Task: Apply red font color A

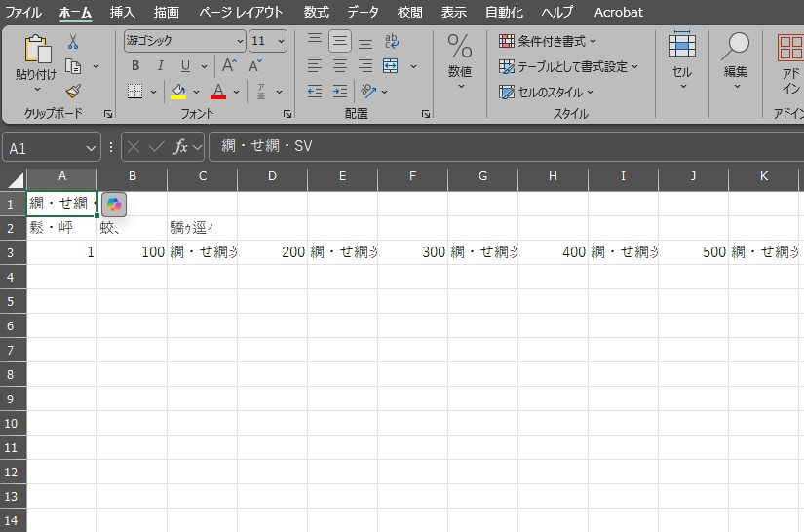Action: (x=218, y=92)
